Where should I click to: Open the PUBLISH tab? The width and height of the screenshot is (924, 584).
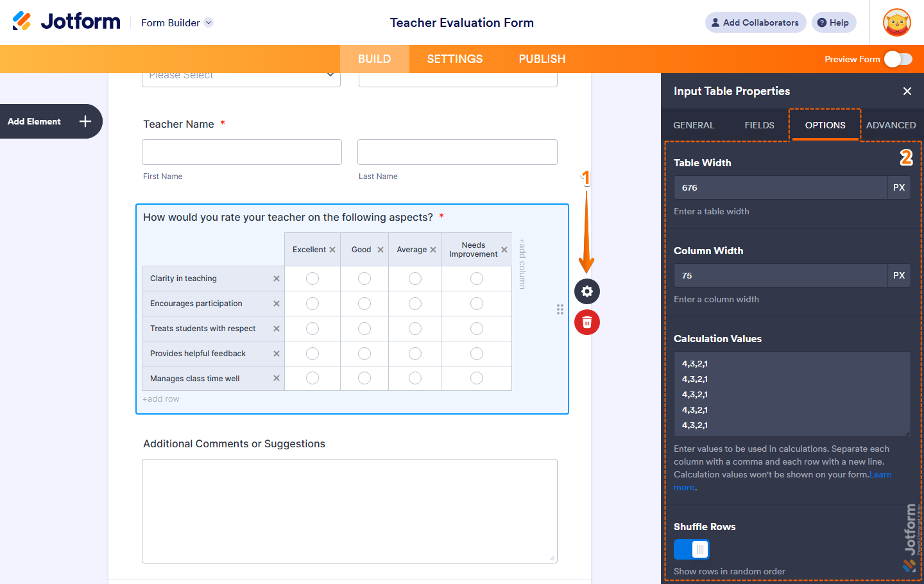pos(542,59)
